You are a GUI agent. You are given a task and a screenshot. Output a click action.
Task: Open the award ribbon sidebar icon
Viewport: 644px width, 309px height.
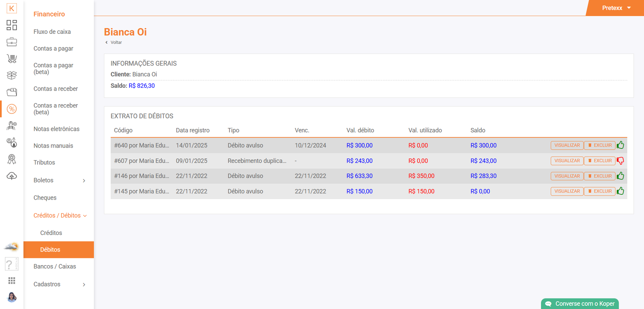pyautogui.click(x=12, y=159)
